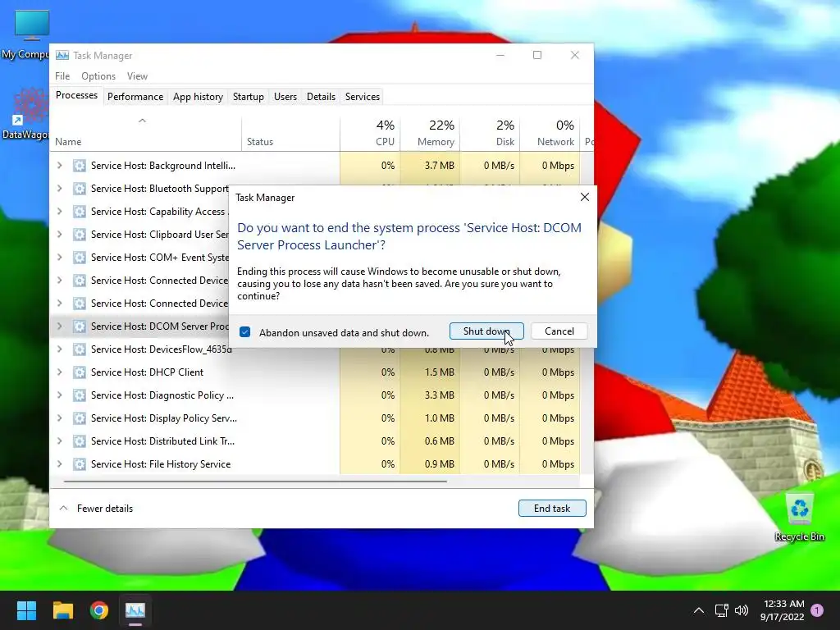This screenshot has width=840, height=630.
Task: Sort by the Status column header
Action: tap(291, 134)
